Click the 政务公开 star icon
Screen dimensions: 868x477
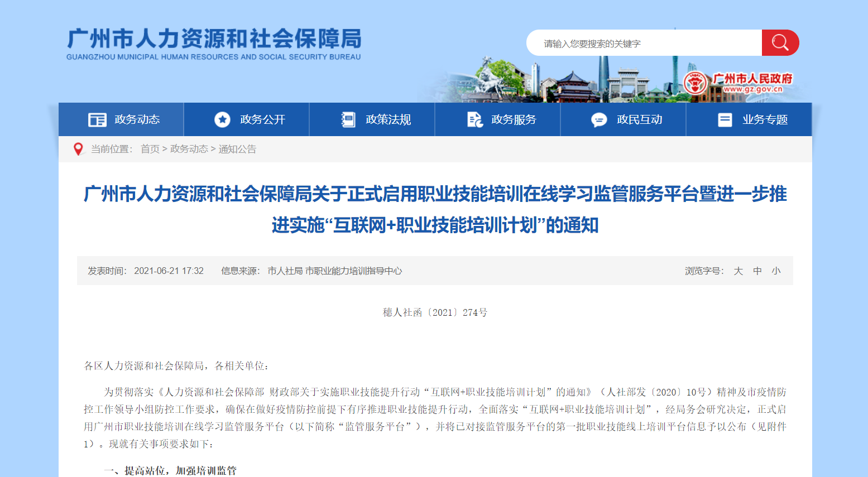pos(222,120)
